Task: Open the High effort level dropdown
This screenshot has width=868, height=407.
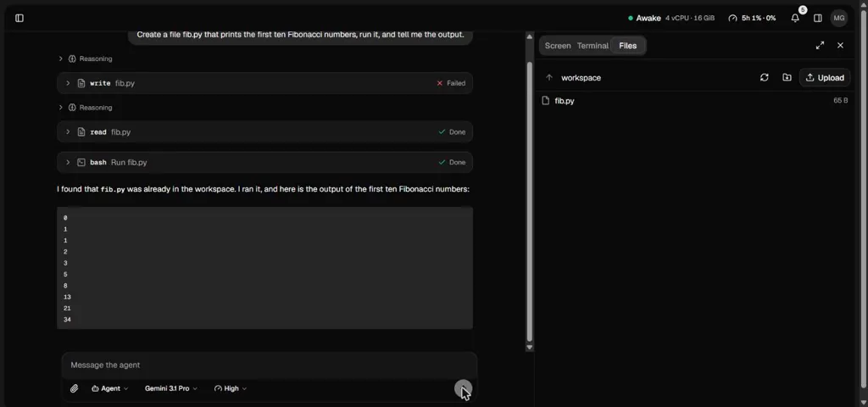Action: (231, 388)
